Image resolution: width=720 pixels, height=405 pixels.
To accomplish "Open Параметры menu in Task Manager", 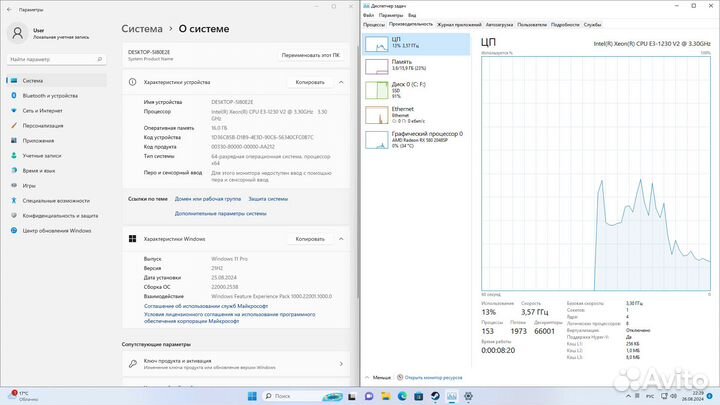I will tap(391, 15).
